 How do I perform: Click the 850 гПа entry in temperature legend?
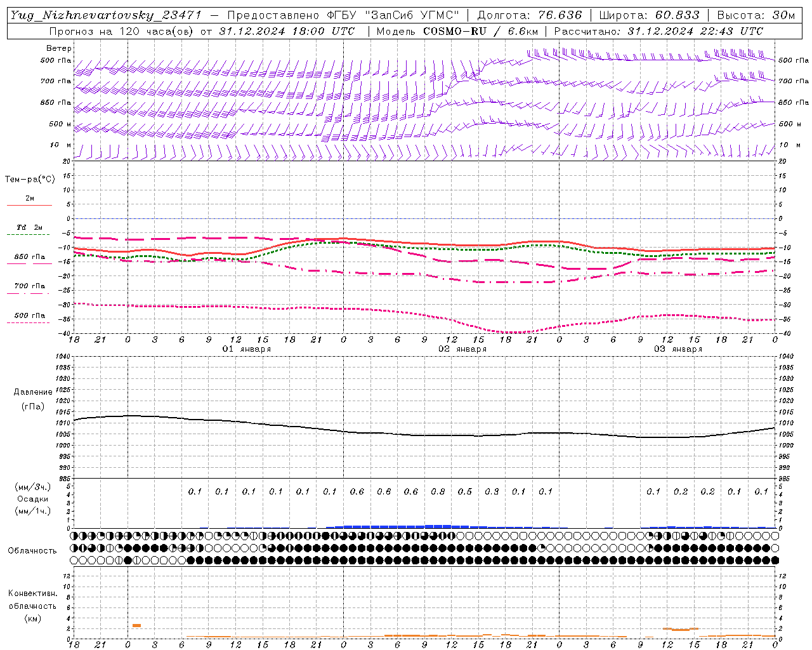coord(30,257)
